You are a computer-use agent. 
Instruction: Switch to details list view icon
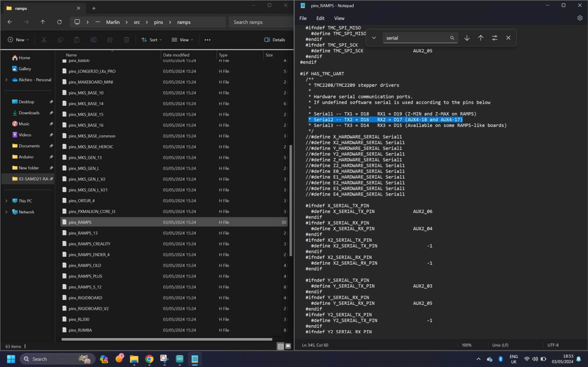[x=281, y=346]
